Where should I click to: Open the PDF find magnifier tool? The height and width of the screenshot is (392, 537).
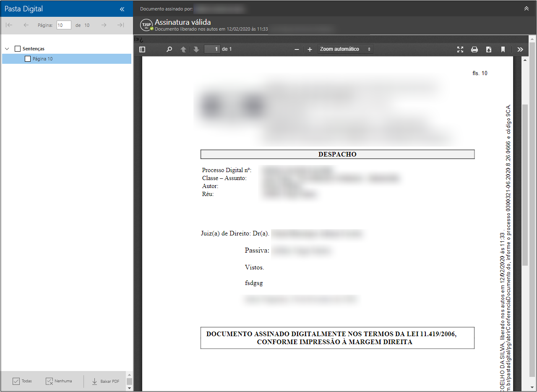[x=169, y=49]
